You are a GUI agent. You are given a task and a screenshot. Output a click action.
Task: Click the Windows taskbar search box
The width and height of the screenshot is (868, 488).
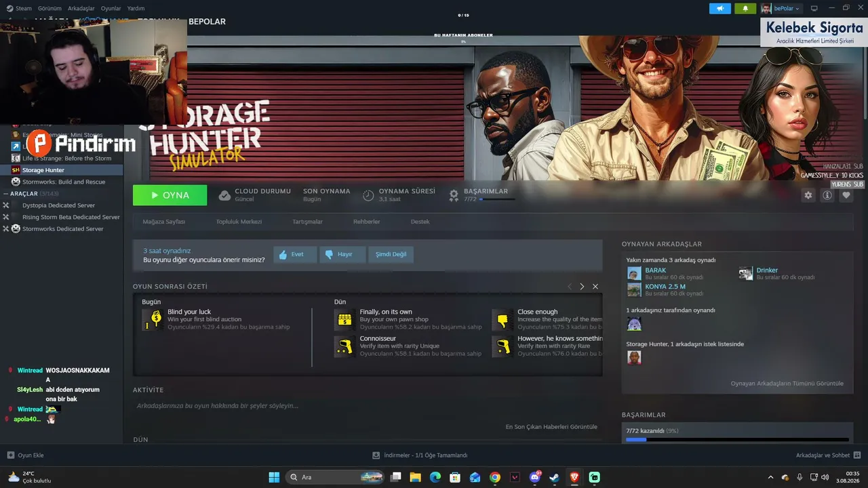(x=336, y=477)
